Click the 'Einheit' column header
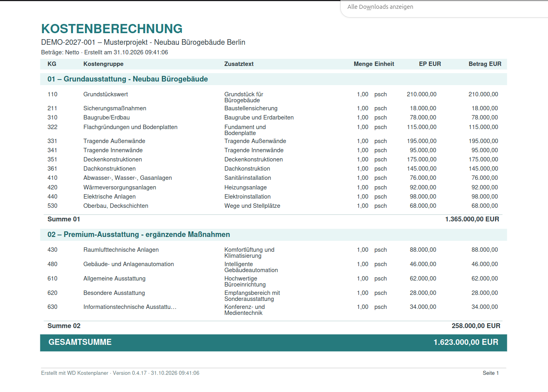548x392 pixels. [x=384, y=64]
